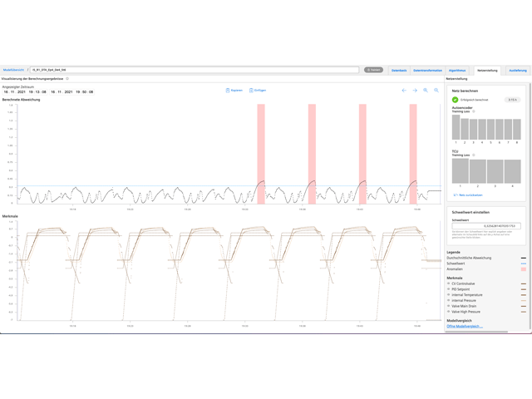532x399 pixels.
Task: Toggle visibility of PID Setpoint feature
Action: 449,289
